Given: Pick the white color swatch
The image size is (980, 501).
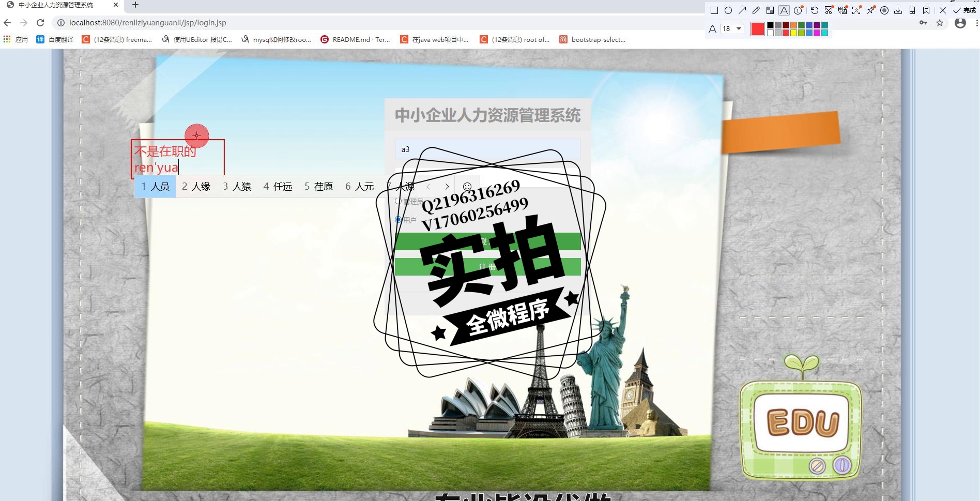Looking at the screenshot, I should point(770,33).
